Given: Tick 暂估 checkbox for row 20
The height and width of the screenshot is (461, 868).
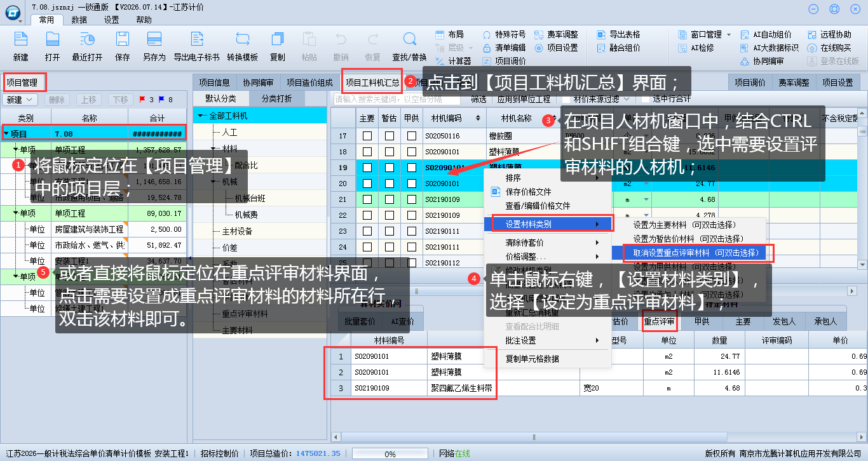Looking at the screenshot, I should point(389,184).
